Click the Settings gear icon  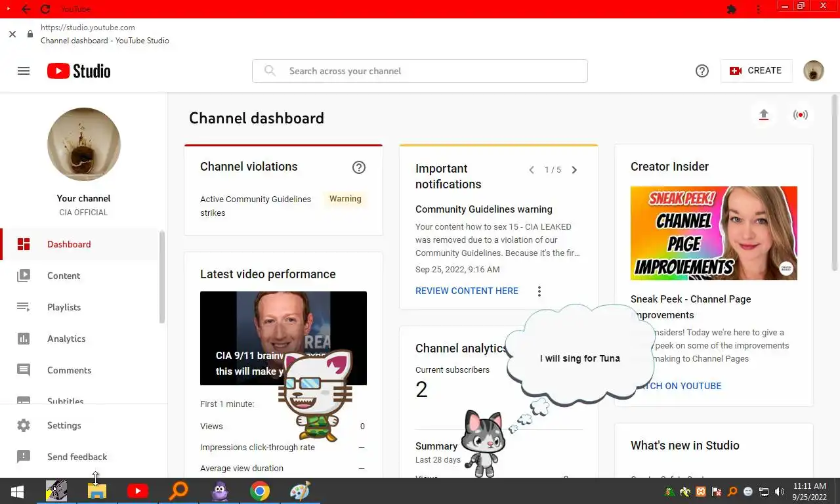point(24,425)
